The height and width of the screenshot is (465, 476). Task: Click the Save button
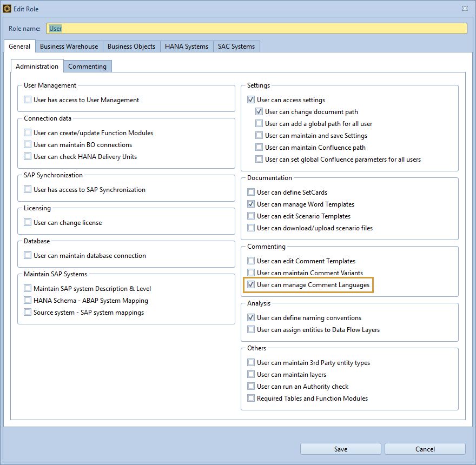(x=340, y=449)
